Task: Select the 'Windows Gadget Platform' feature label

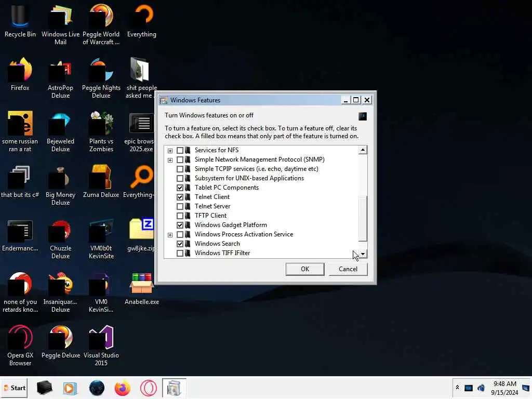Action: coord(231,225)
